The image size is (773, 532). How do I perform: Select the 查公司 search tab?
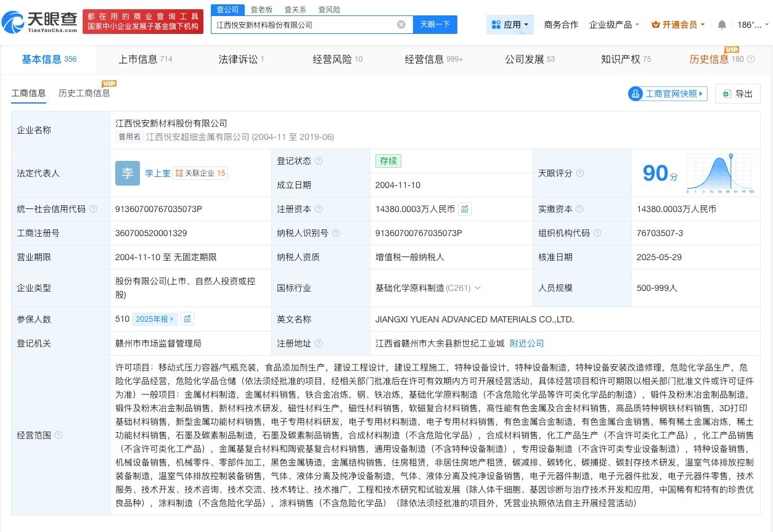tap(227, 9)
